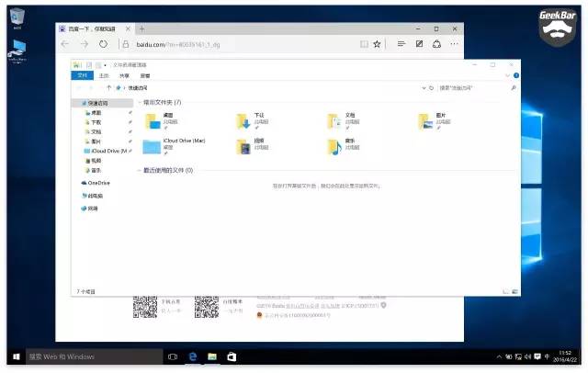Open the quick access toolbar customize dropdown
Viewport: 588px width, 373px height.
tap(106, 65)
